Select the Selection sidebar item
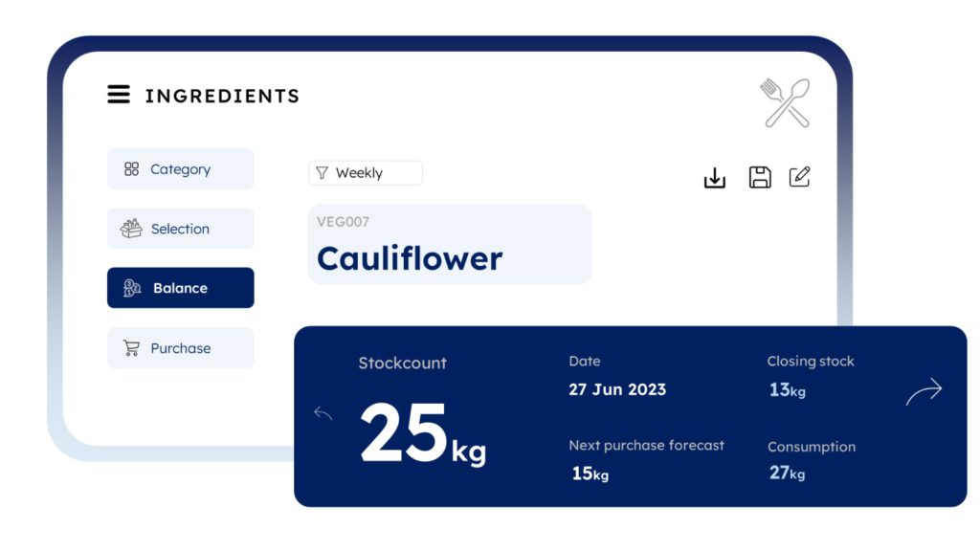Image resolution: width=980 pixels, height=551 pixels. (180, 229)
